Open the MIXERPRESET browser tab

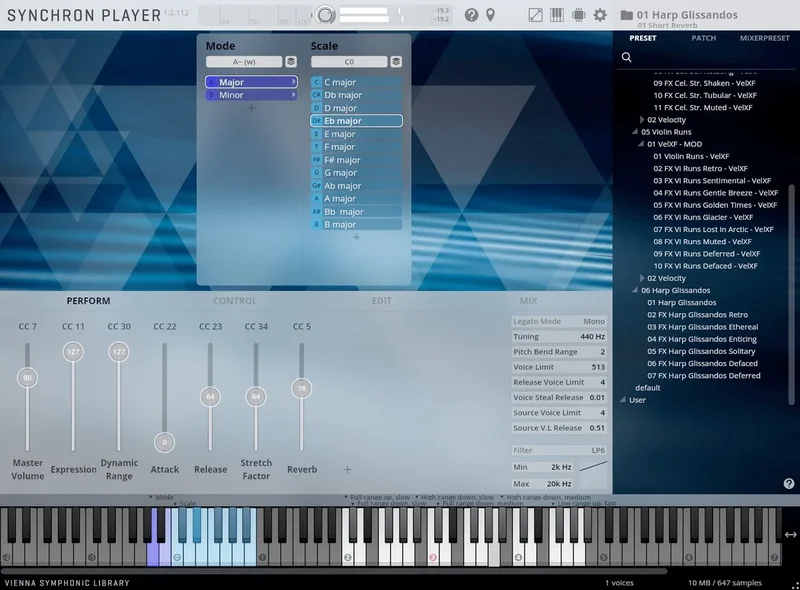click(x=764, y=38)
